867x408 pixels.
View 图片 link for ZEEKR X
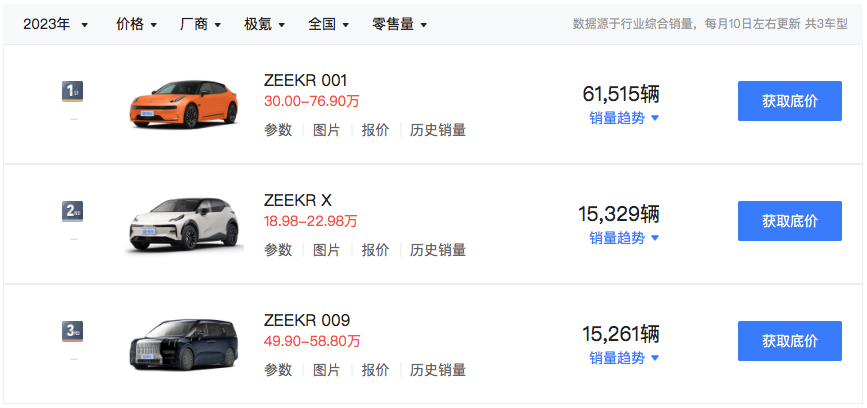pyautogui.click(x=327, y=250)
